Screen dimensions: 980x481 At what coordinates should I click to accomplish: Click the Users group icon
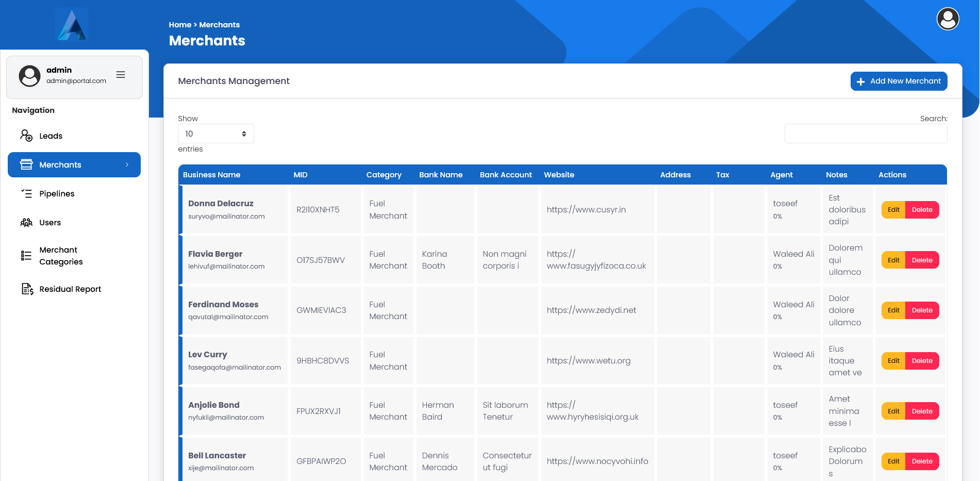click(x=26, y=222)
